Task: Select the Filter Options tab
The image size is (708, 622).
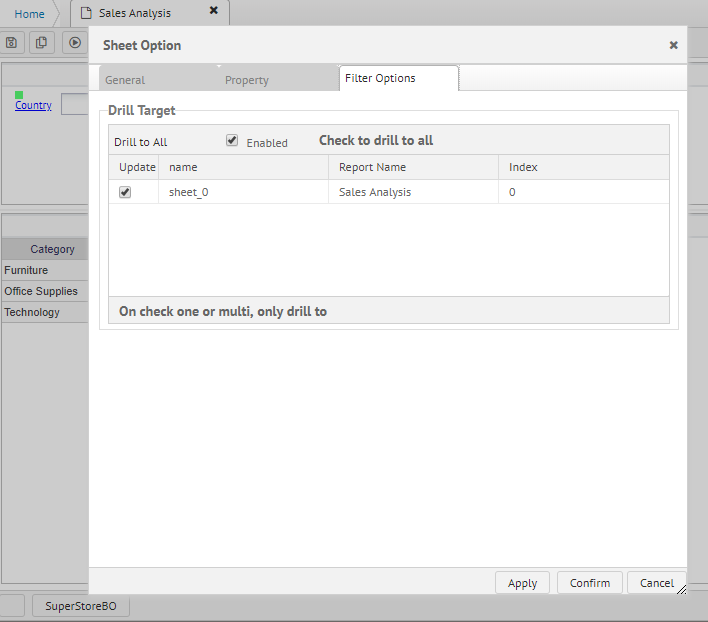Action: pos(380,78)
